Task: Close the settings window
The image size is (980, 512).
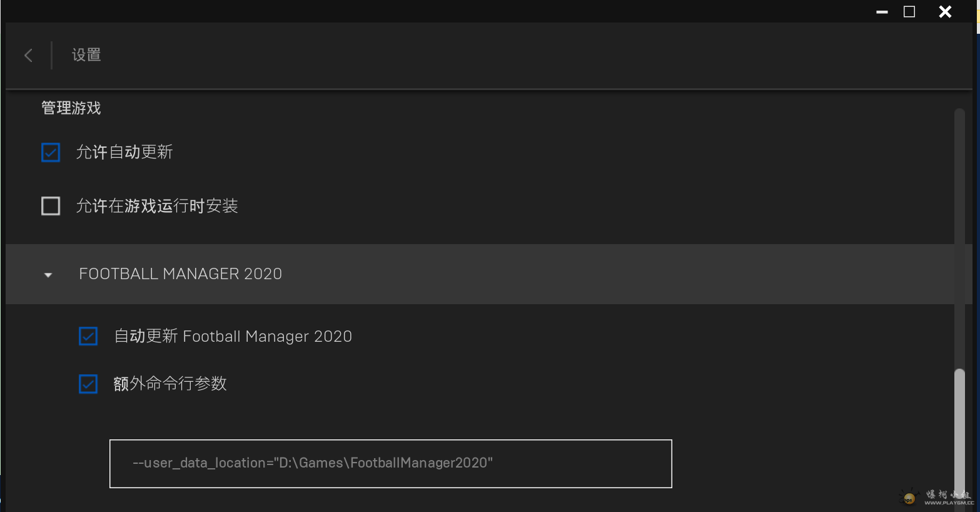Action: 945,12
